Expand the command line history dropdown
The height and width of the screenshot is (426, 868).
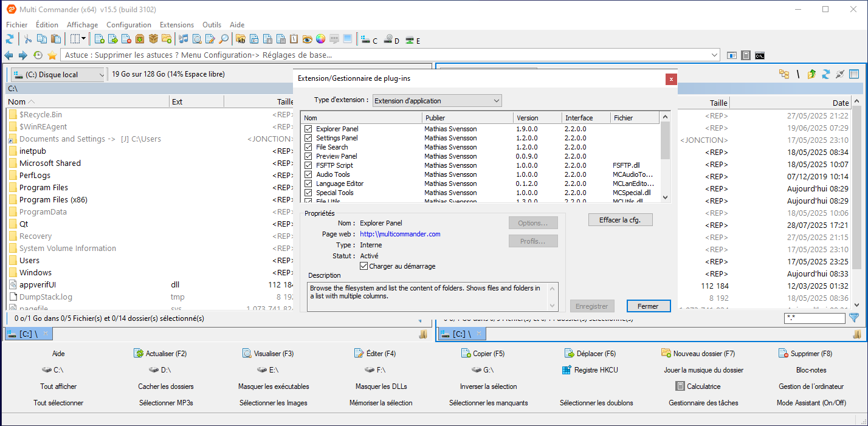pos(714,55)
